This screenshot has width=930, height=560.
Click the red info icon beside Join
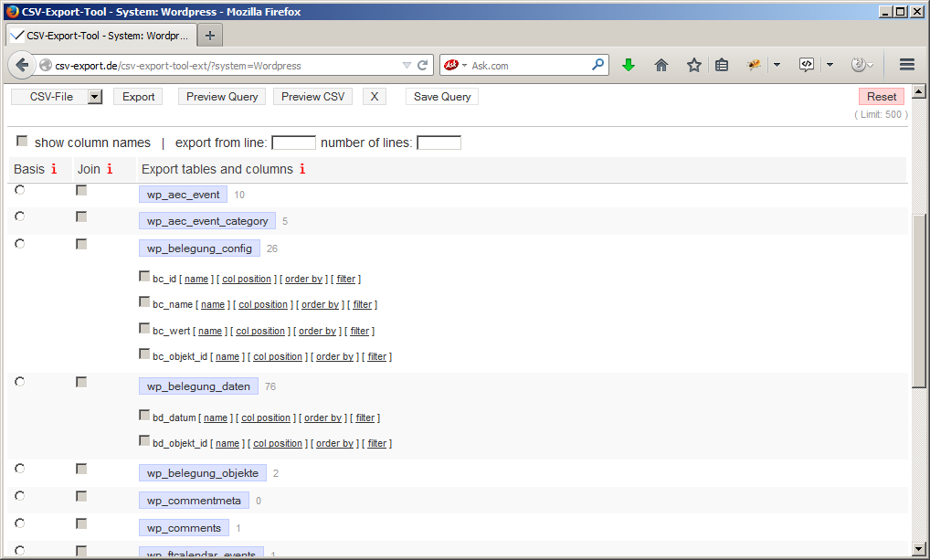[x=110, y=169]
